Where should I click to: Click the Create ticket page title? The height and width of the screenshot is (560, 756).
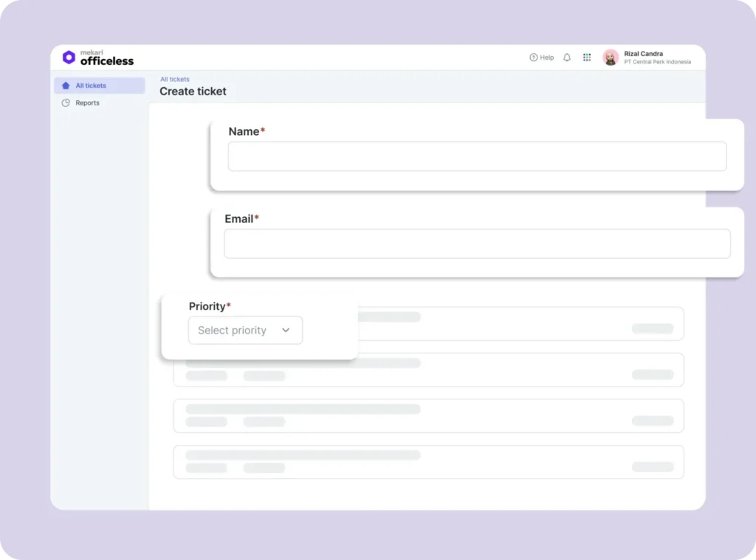tap(193, 91)
